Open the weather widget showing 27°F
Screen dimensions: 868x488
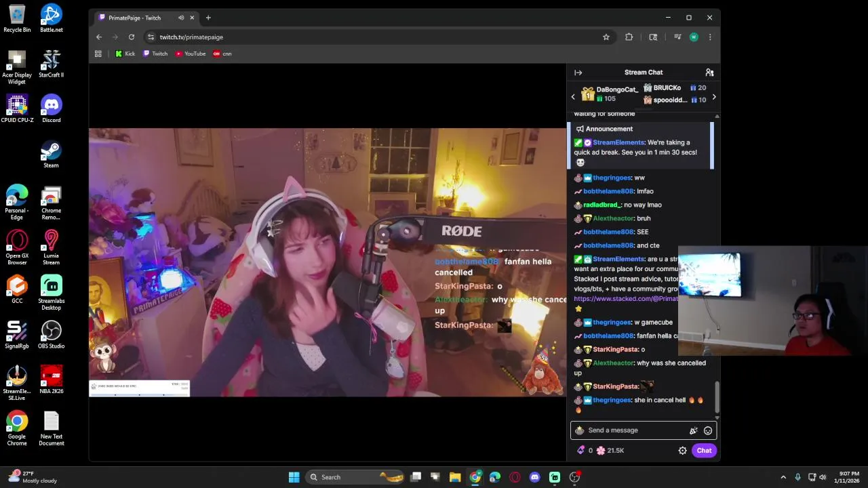pyautogui.click(x=33, y=477)
